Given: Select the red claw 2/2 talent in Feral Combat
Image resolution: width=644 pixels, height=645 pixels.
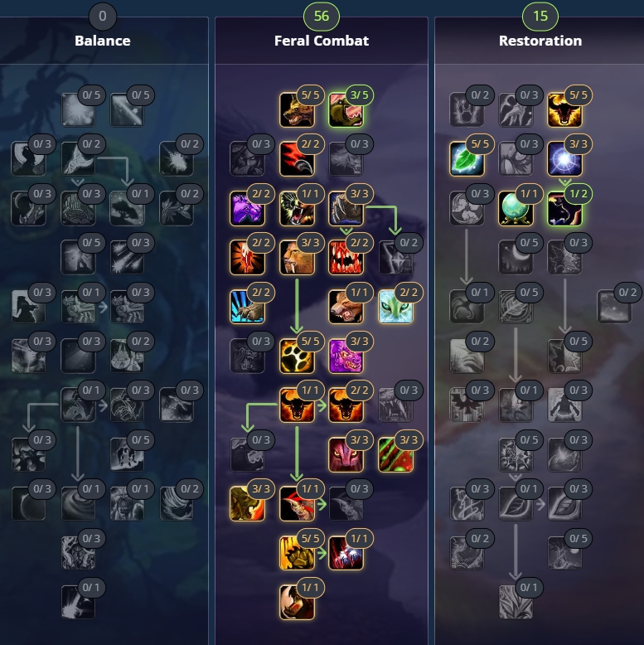Looking at the screenshot, I should [x=297, y=159].
